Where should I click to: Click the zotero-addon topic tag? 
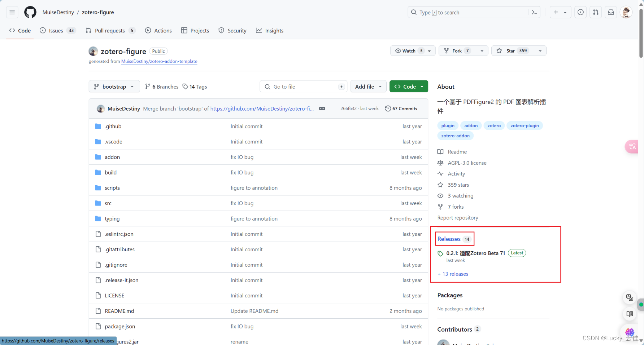click(x=456, y=136)
